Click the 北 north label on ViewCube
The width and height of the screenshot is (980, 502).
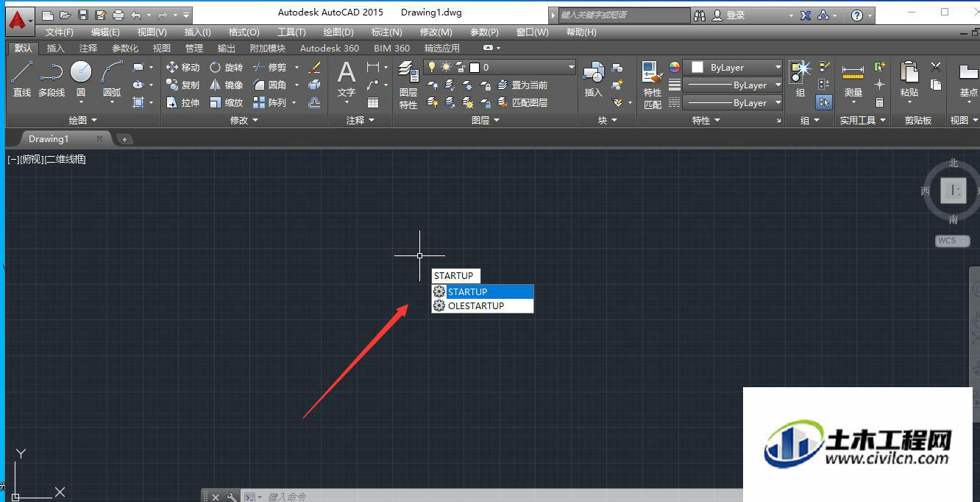pyautogui.click(x=954, y=163)
